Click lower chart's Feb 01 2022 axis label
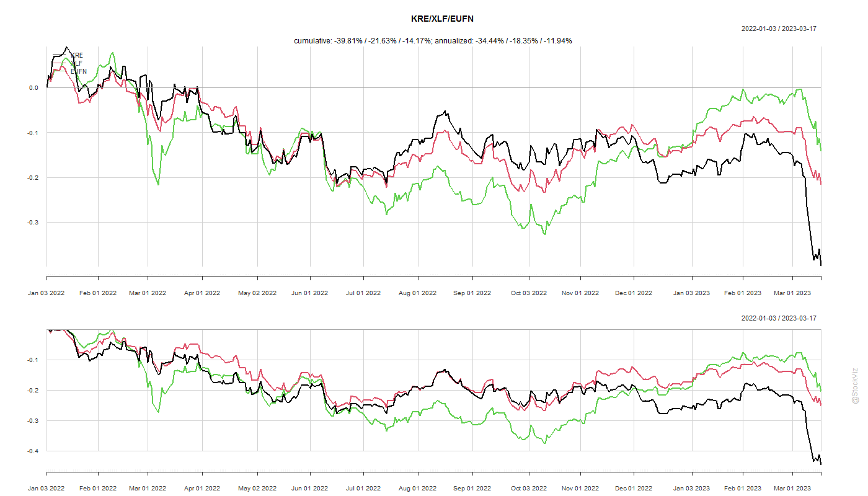This screenshot has height=496, width=868. point(98,490)
